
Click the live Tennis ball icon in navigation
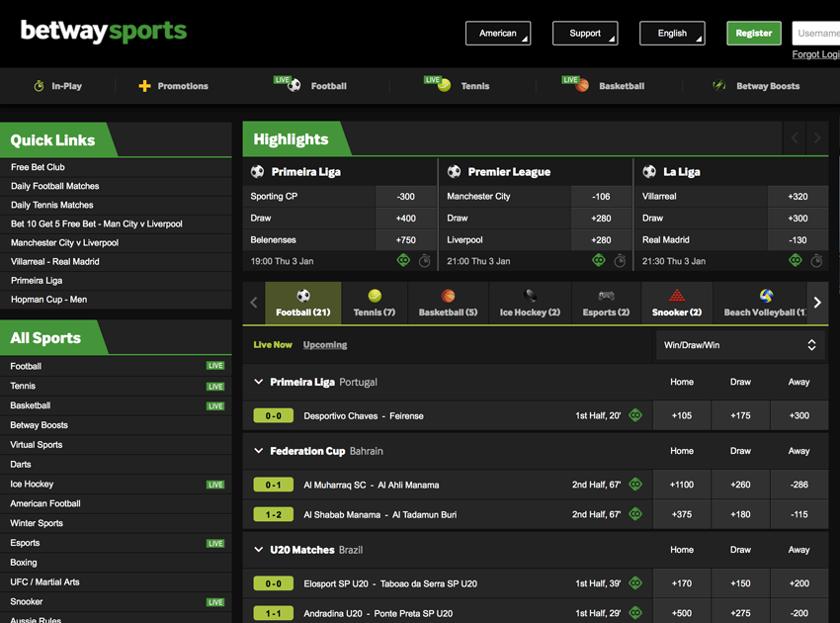pyautogui.click(x=444, y=85)
